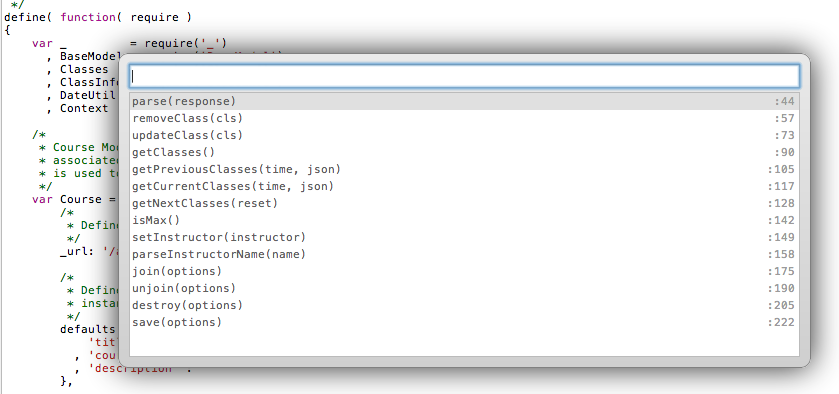Click line number :222 in list
Screen dimensions: 839x394
[x=781, y=322]
